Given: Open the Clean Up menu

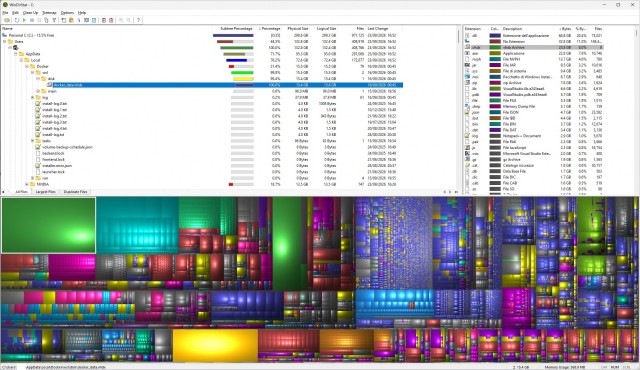Looking at the screenshot, I should 30,13.
